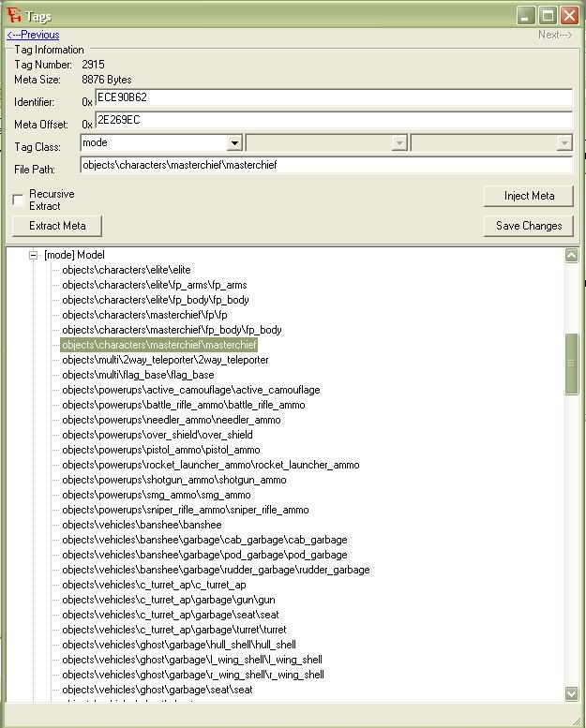Select over_shield tree entry
Image resolution: width=586 pixels, height=728 pixels.
158,435
